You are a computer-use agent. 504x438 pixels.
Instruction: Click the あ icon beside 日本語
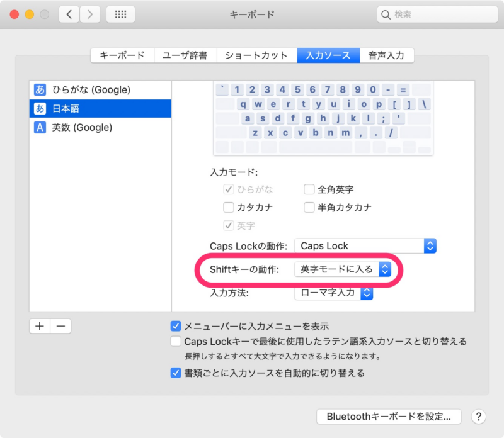tap(40, 108)
